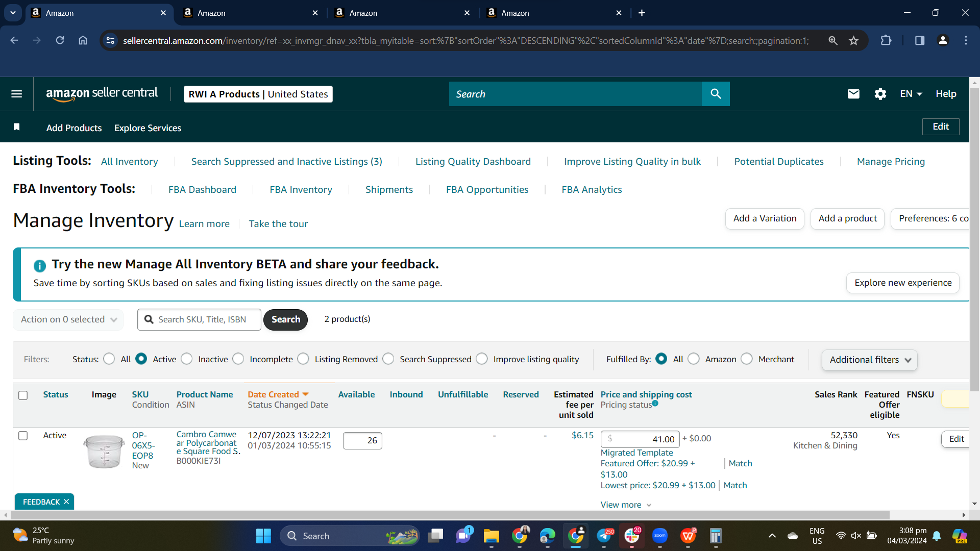The image size is (980, 551).
Task: Reload the page with the refresh icon
Action: (60, 40)
